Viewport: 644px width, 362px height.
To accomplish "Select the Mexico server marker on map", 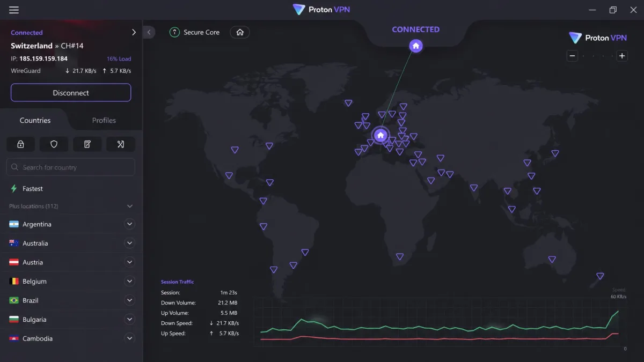I will tap(229, 175).
